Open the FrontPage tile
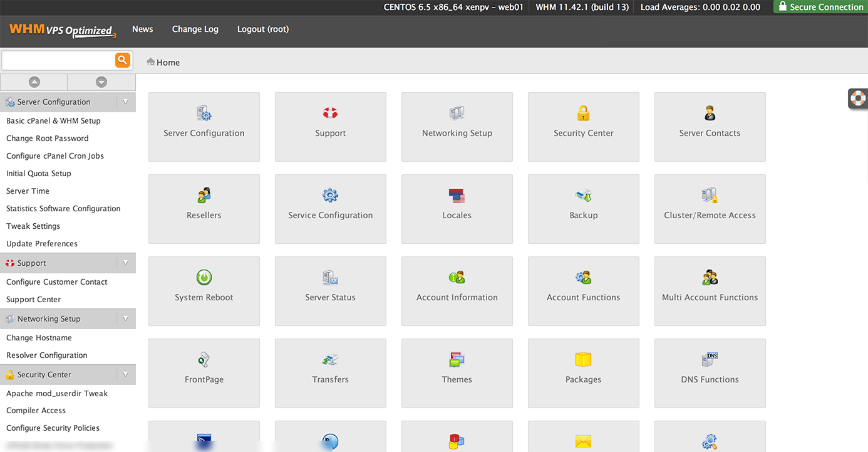The image size is (868, 452). [204, 374]
